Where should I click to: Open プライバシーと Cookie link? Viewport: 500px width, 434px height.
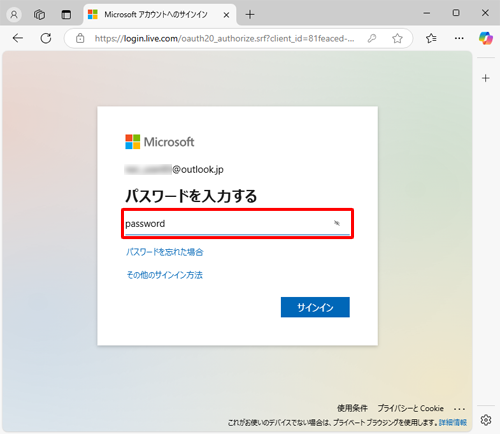tap(410, 408)
